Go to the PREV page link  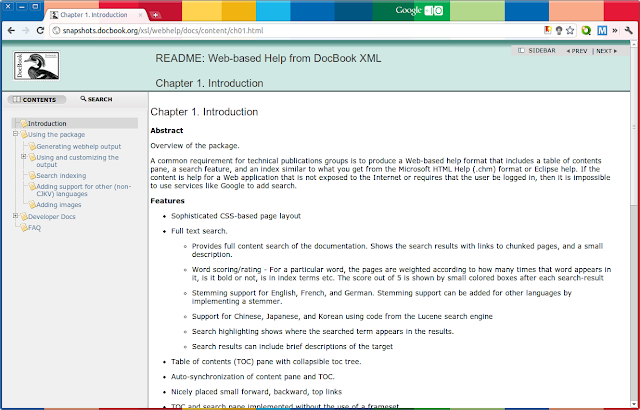click(x=577, y=51)
